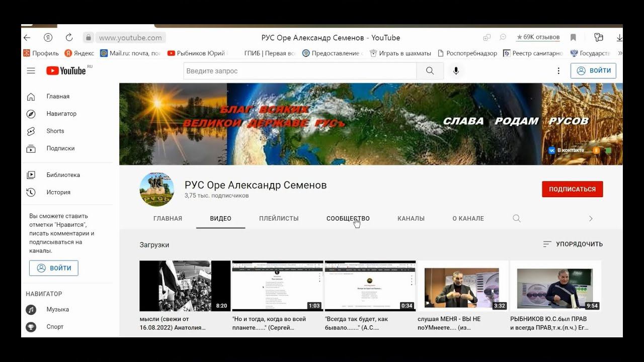This screenshot has height=362, width=644.
Task: Switch to the ГЛАВНАЯ channel tab
Action: pos(168,219)
